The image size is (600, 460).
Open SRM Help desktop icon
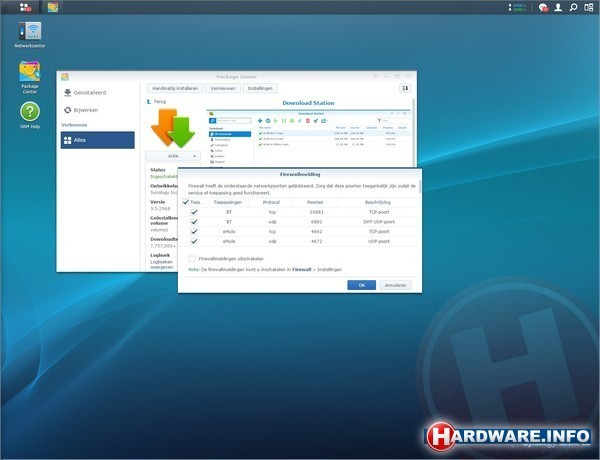[30, 115]
